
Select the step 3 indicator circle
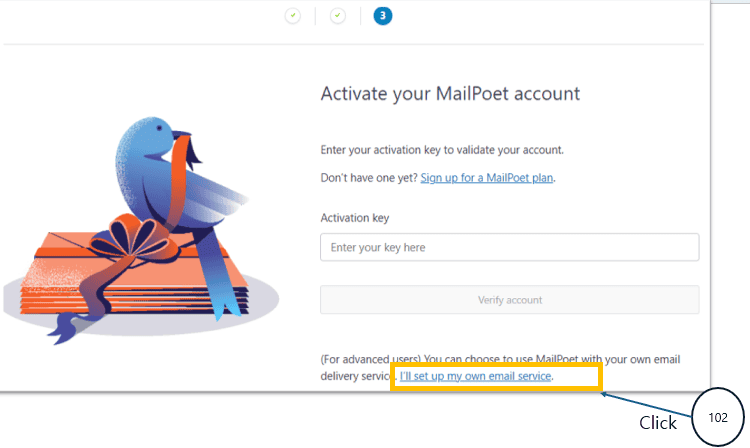point(383,16)
